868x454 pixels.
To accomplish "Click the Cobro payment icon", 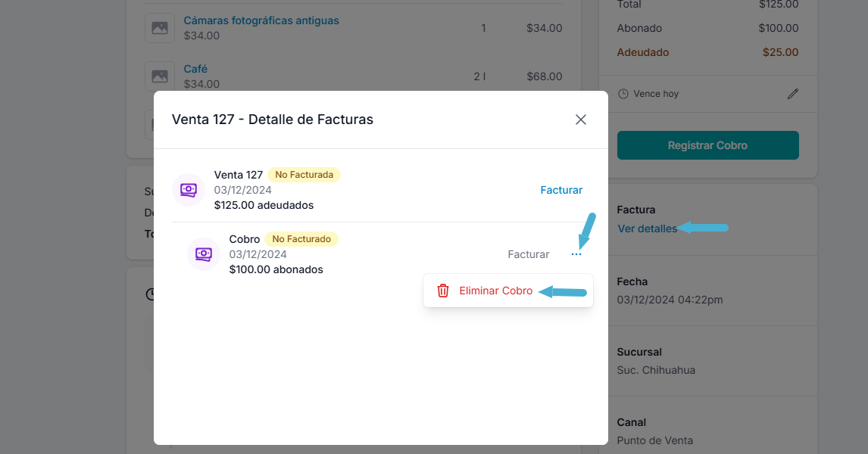I will [x=204, y=254].
